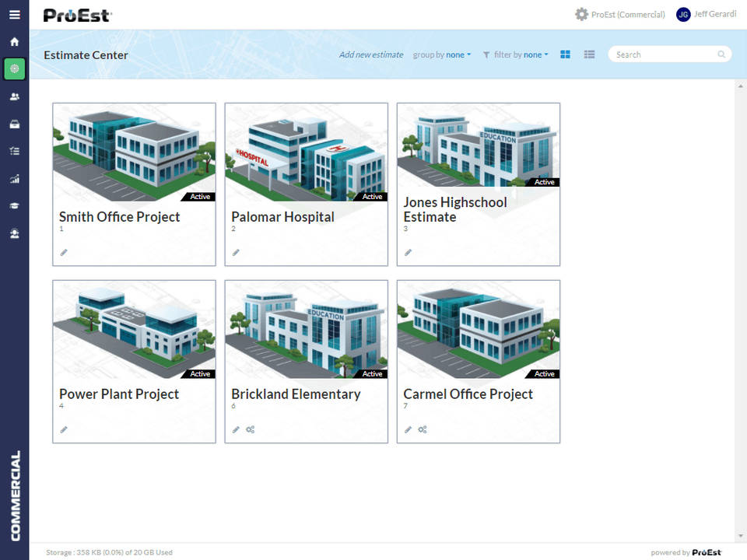This screenshot has width=747, height=560.
Task: Click the gears icon on Carmel Office Project
Action: pyautogui.click(x=423, y=429)
